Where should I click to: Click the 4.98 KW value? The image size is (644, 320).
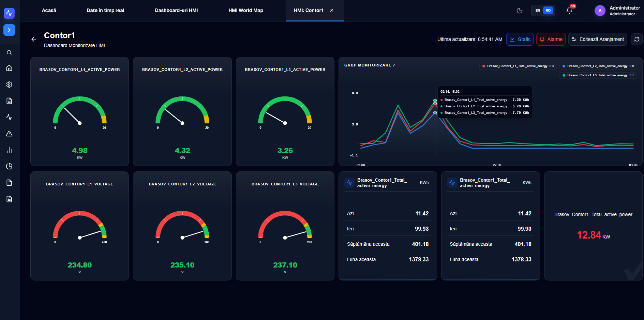[x=80, y=151]
